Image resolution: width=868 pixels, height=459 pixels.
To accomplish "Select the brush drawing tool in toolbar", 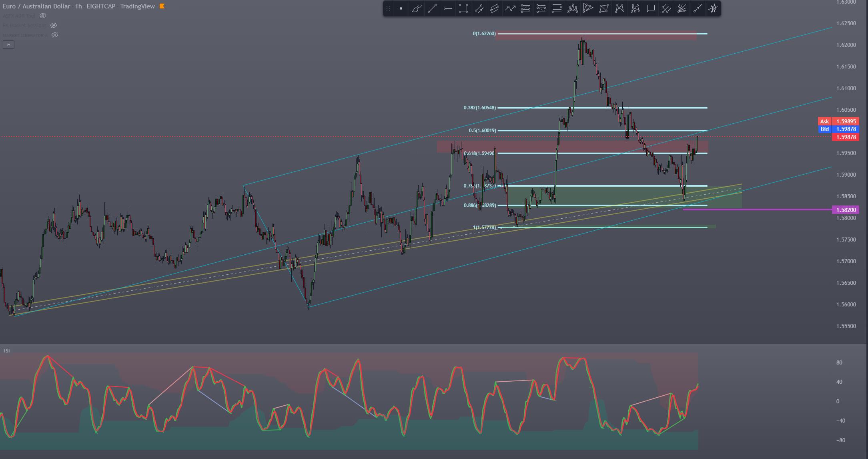I will click(x=417, y=8).
